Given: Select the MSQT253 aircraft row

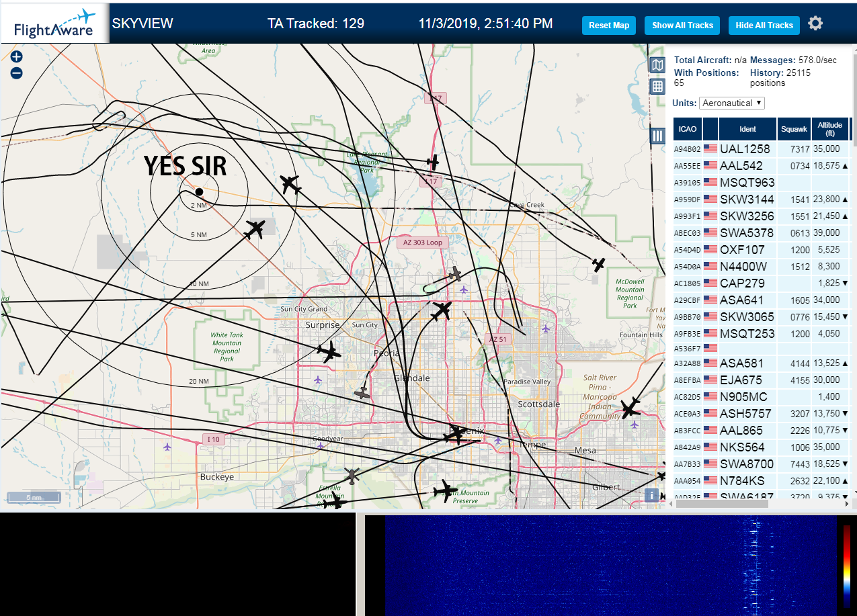Looking at the screenshot, I should 762,334.
